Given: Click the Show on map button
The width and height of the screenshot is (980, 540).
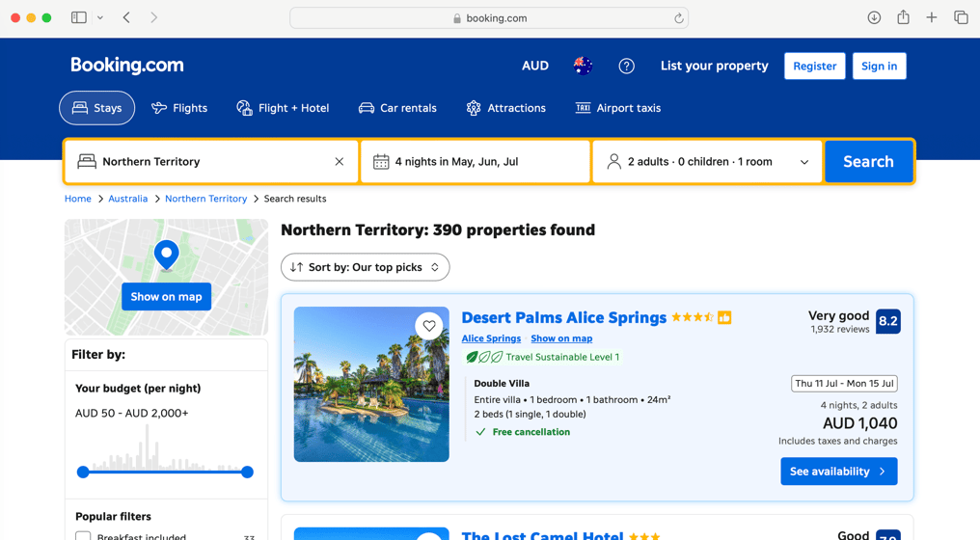Looking at the screenshot, I should [166, 297].
